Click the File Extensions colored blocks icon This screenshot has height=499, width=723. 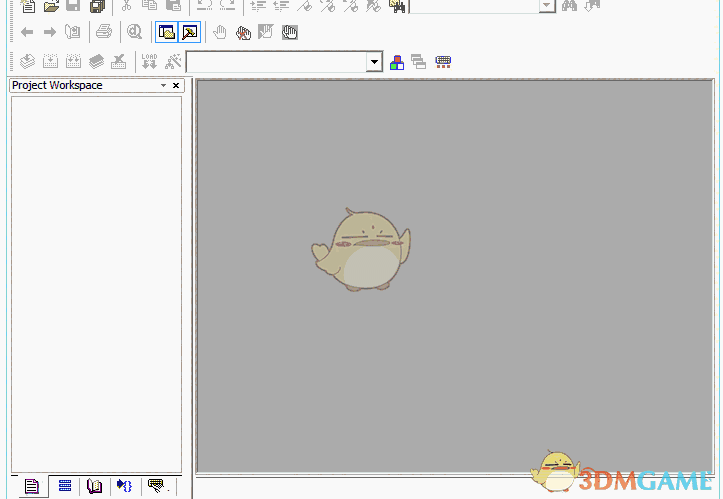pos(397,62)
